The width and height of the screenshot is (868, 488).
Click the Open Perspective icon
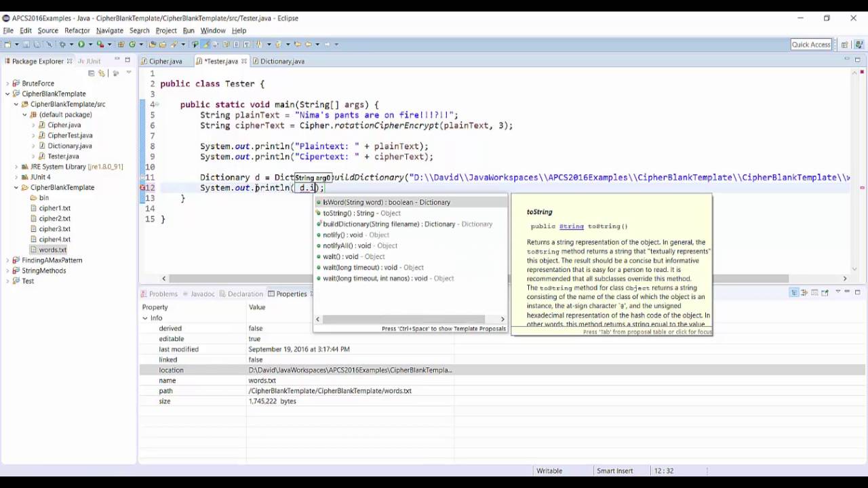844,45
